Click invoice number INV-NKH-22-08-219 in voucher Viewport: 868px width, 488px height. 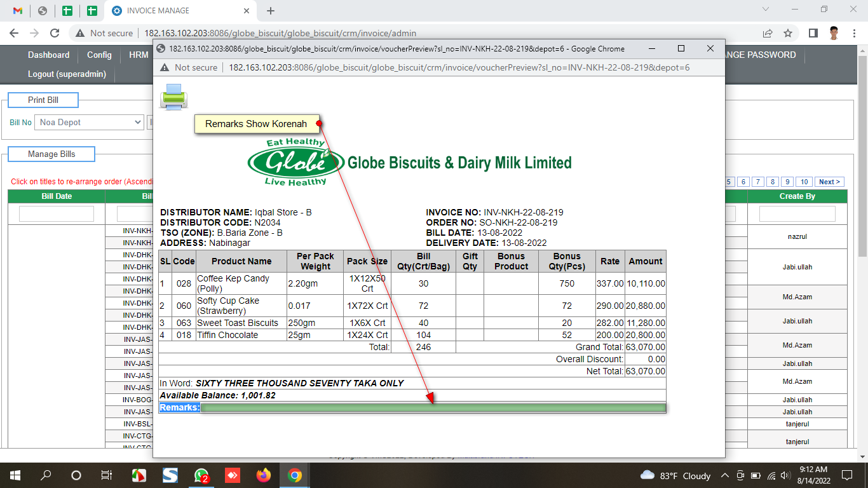(x=524, y=212)
